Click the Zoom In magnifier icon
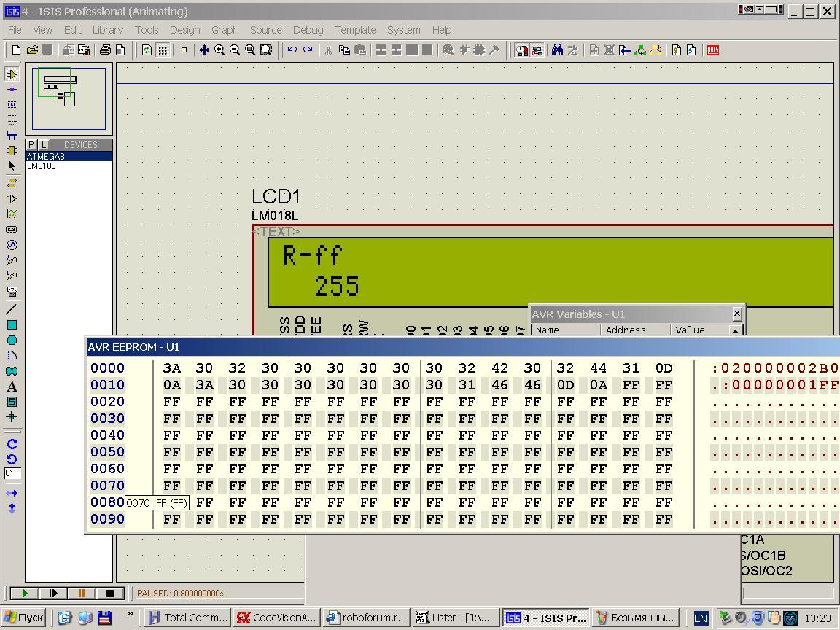The image size is (840, 630). pyautogui.click(x=219, y=50)
